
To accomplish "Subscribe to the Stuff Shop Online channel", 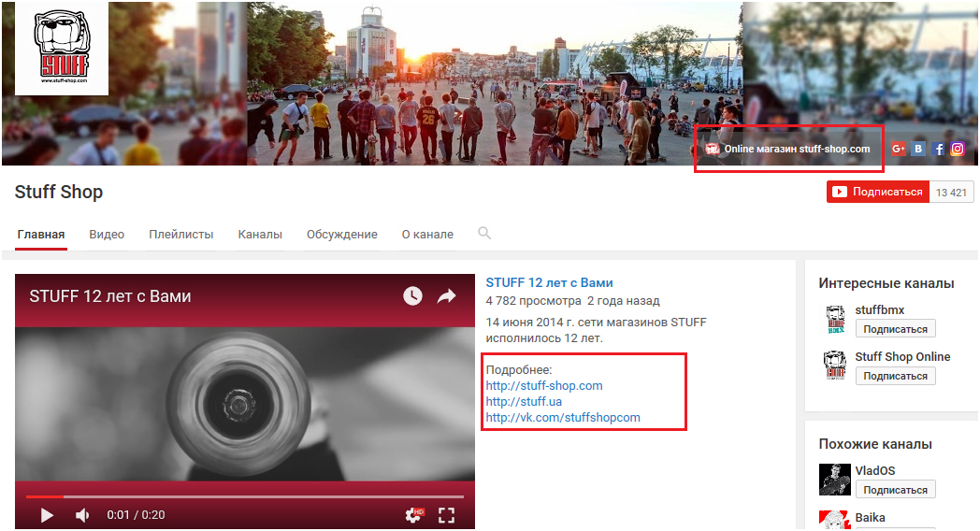I will point(895,376).
